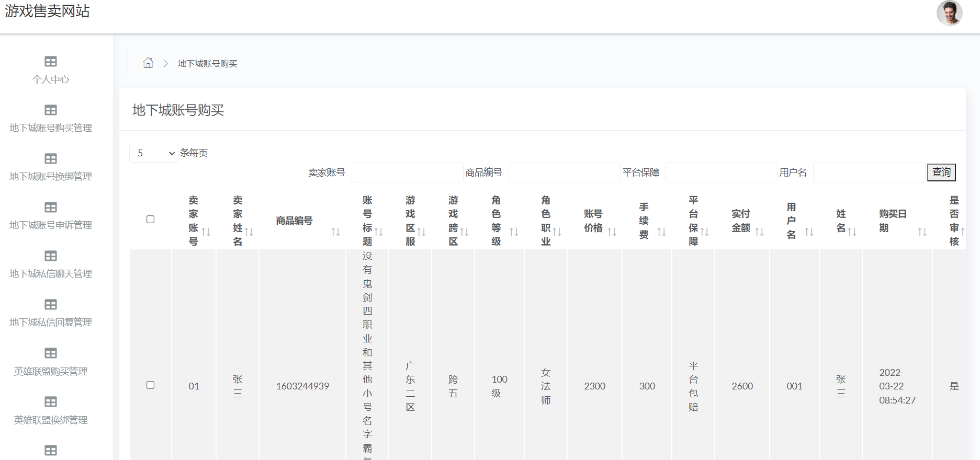
Task: Click the 2300 account price cell
Action: point(595,386)
